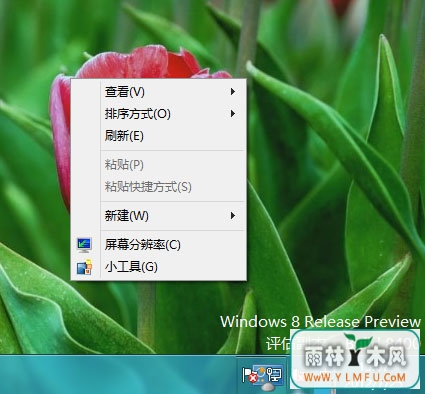Select the greyed 粘贴(P) entry
The image size is (425, 394).
coord(159,165)
